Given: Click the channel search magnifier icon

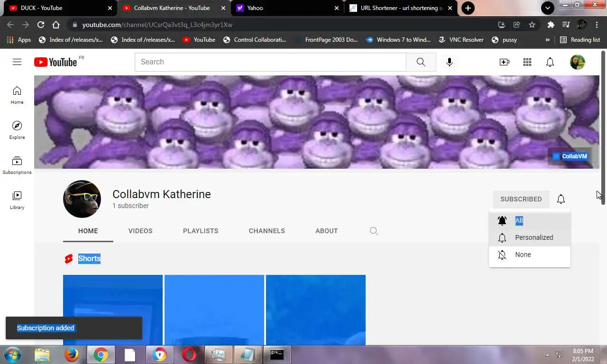Looking at the screenshot, I should click(x=374, y=231).
